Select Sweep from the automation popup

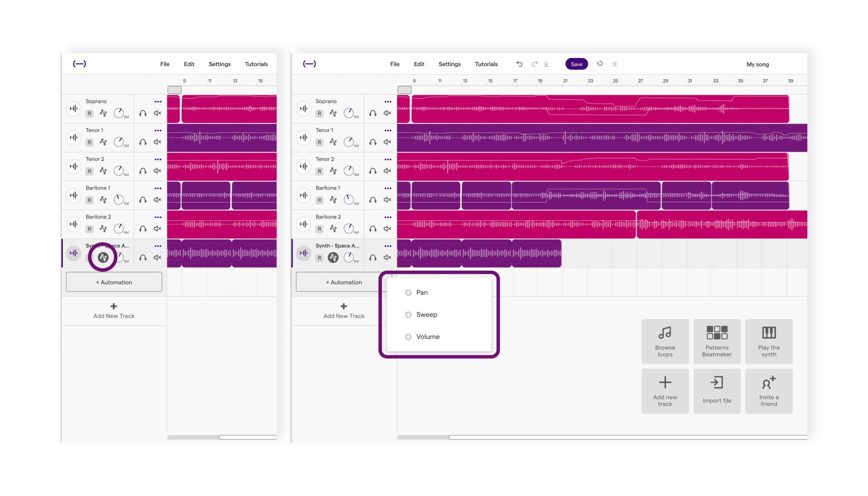pos(427,314)
